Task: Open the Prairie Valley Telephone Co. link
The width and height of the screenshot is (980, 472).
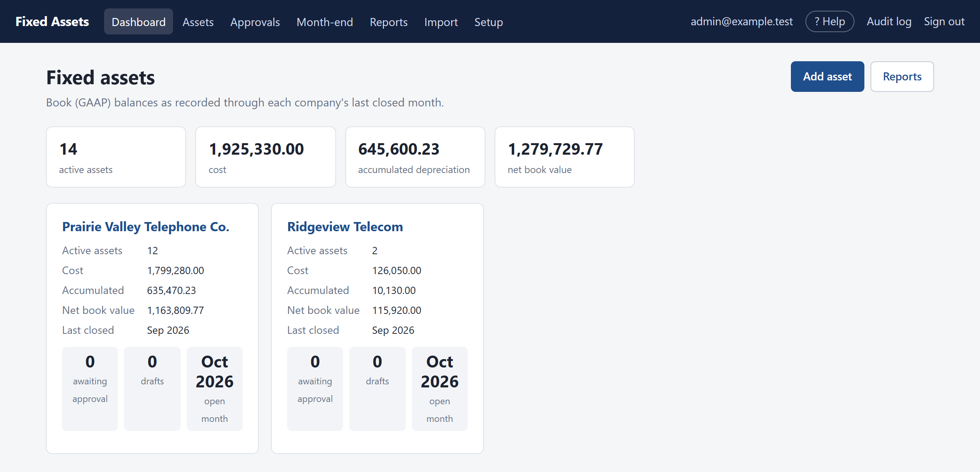Action: (x=145, y=227)
